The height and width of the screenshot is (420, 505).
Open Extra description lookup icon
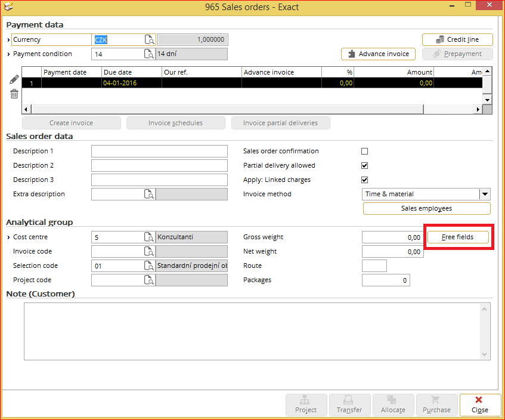pyautogui.click(x=149, y=194)
